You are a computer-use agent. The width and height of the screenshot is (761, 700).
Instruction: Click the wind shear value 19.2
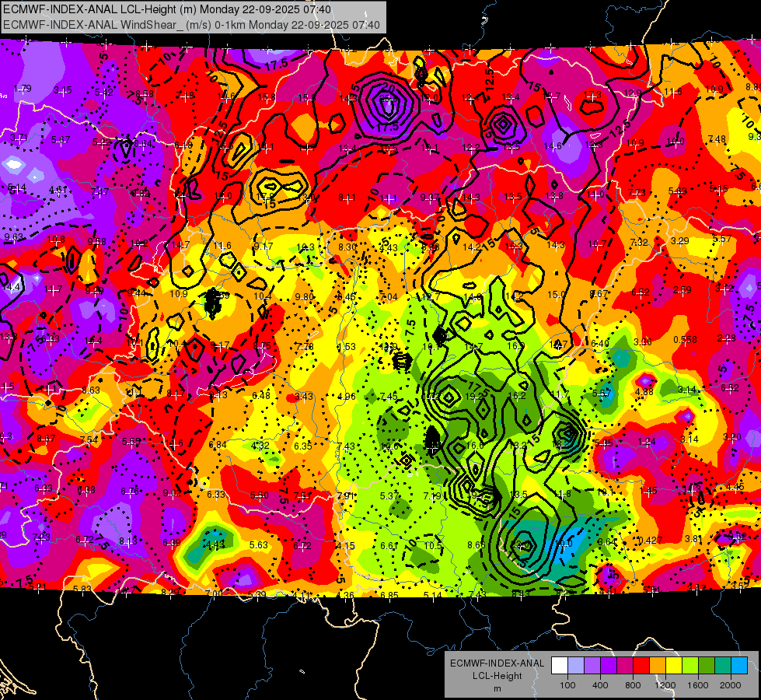(474, 397)
